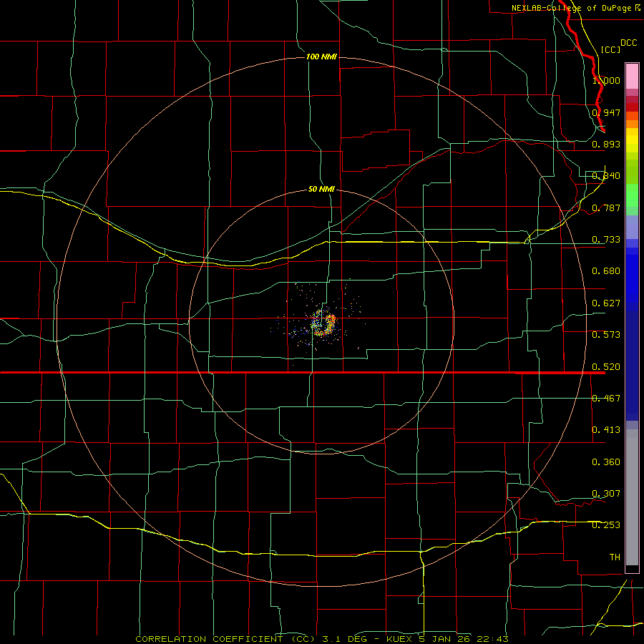Click the 0.307 scale value
Image resolution: width=644 pixels, height=644 pixels.
606,493
